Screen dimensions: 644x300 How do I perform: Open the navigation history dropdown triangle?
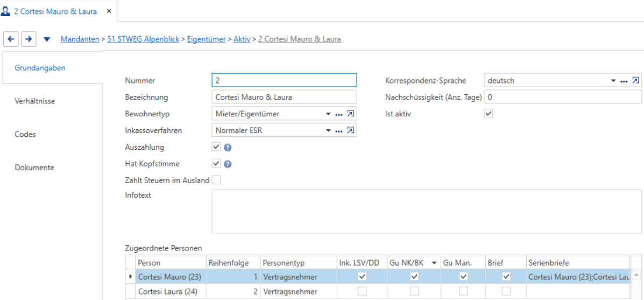(x=47, y=39)
